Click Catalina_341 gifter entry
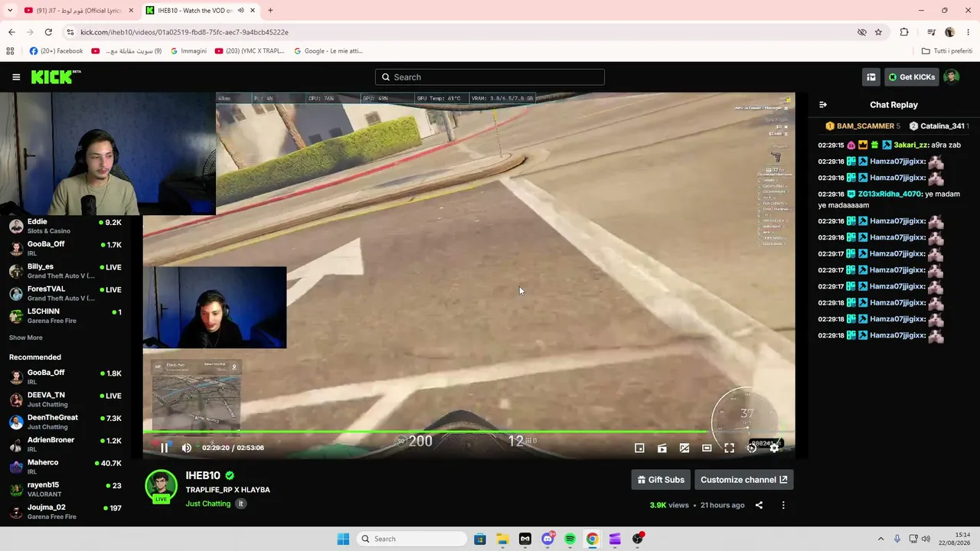The width and height of the screenshot is (980, 551). pyautogui.click(x=939, y=126)
